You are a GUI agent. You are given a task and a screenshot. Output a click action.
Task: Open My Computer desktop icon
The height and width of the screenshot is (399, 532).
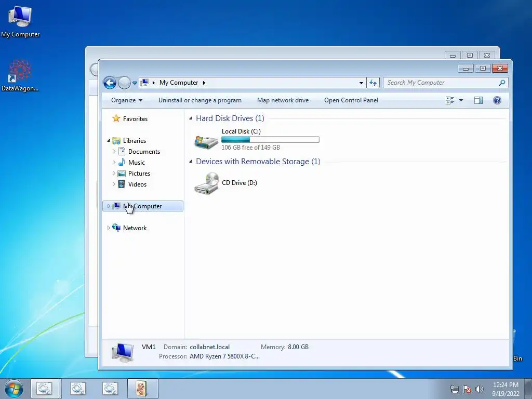(x=20, y=21)
